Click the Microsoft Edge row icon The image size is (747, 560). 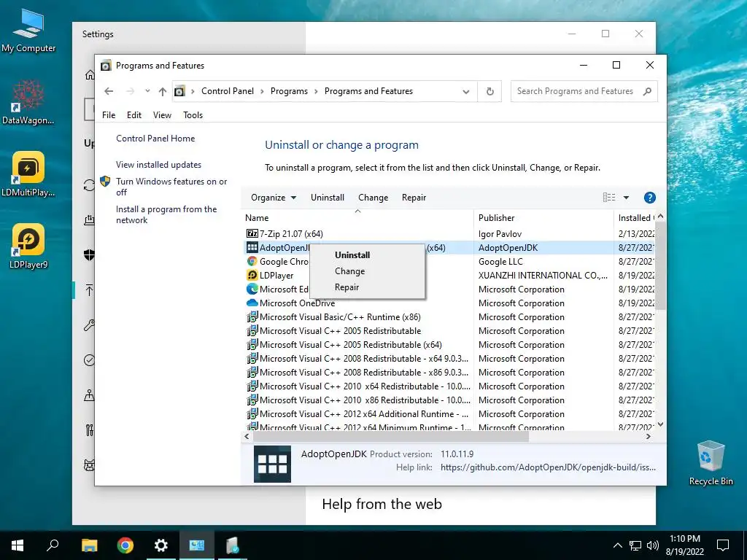tap(252, 289)
